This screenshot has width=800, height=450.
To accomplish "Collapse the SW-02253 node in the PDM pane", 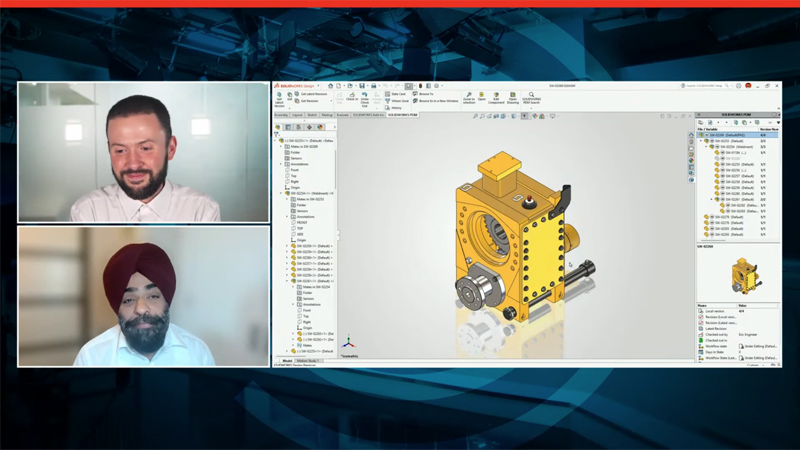I will pos(701,141).
